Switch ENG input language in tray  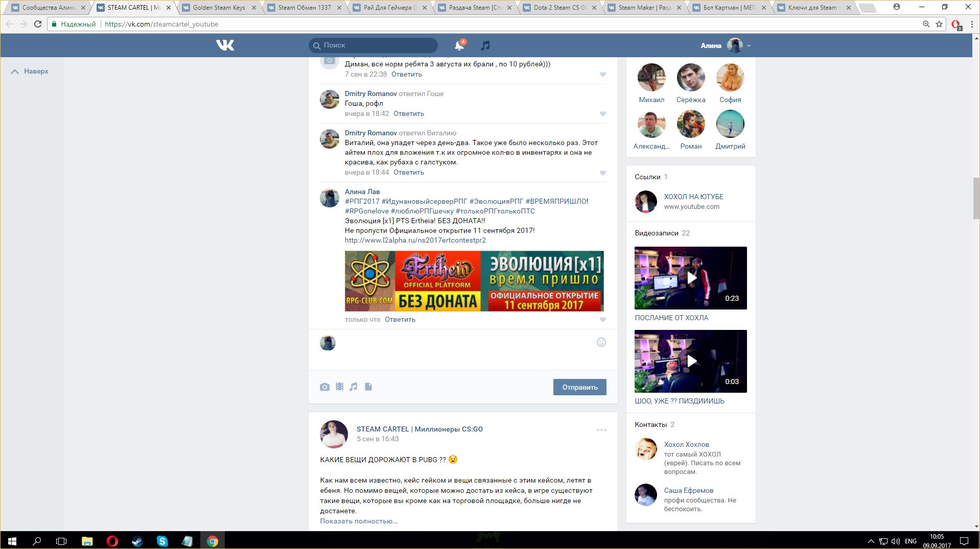pos(911,541)
